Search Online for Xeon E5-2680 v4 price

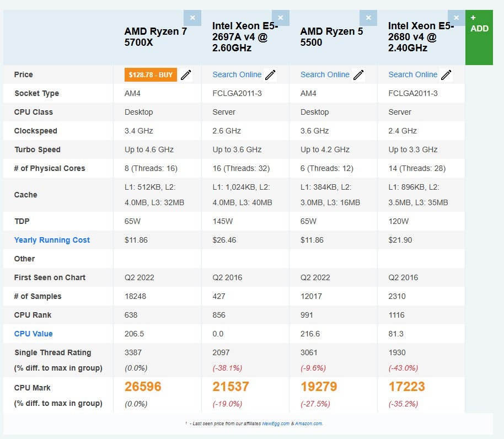412,75
